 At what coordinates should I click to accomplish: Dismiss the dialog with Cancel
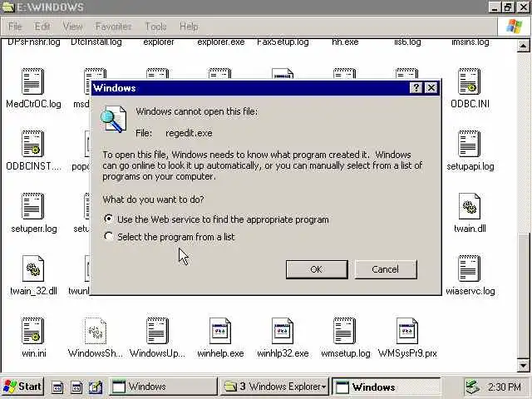[386, 269]
